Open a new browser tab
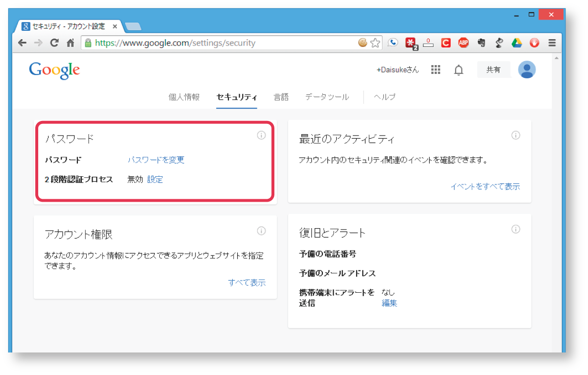The width and height of the screenshot is (588, 375). [x=133, y=26]
